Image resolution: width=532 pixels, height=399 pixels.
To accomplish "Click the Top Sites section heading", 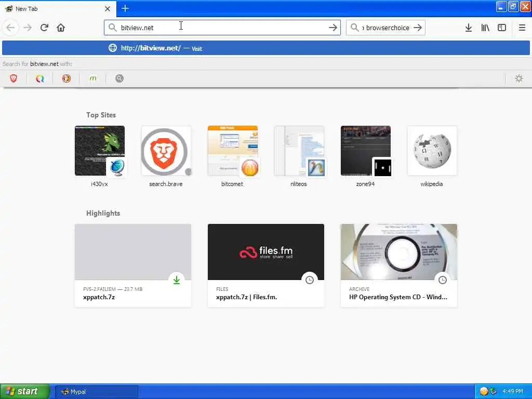I will 101,115.
